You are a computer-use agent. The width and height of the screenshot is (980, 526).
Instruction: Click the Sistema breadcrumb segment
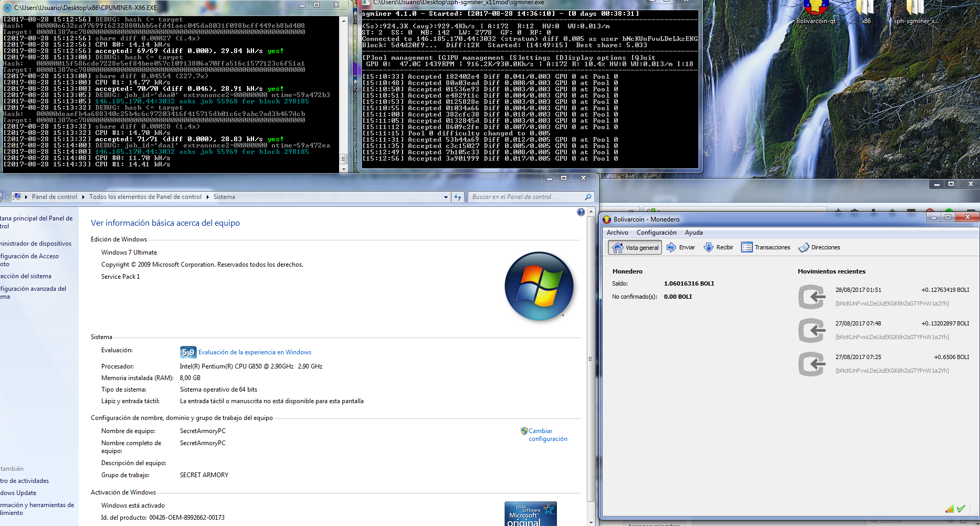[224, 197]
